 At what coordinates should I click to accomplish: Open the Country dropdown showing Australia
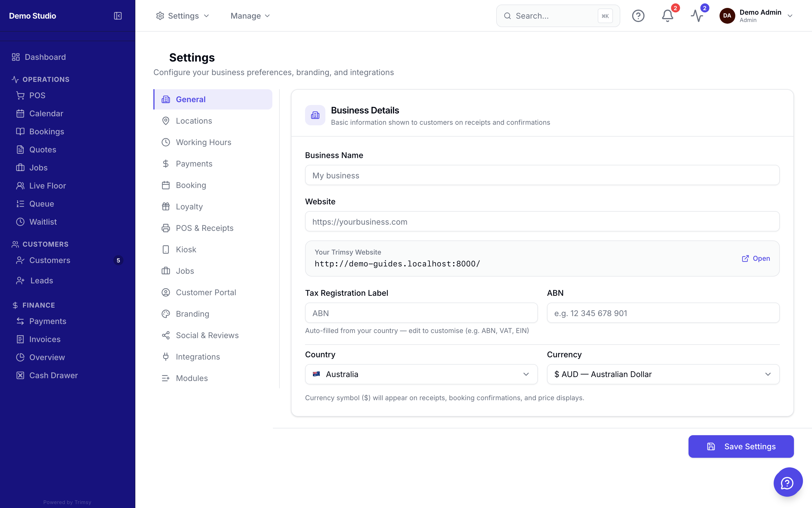[421, 374]
